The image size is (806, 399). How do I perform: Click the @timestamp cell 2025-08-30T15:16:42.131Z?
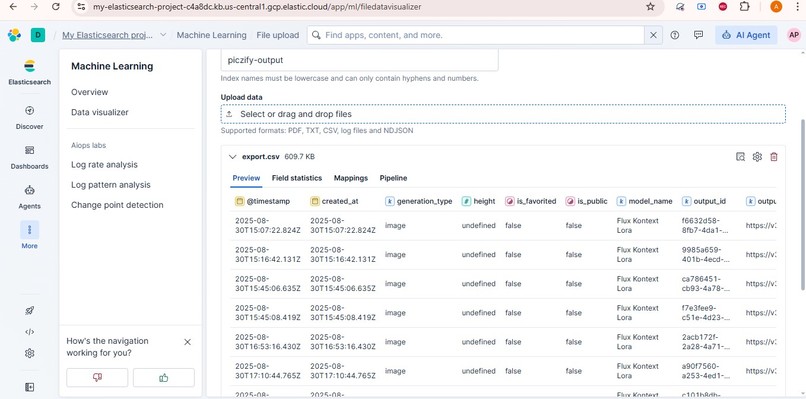tap(268, 255)
